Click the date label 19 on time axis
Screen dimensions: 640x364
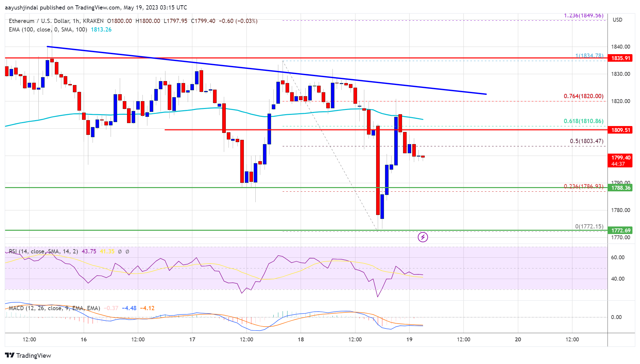409,339
